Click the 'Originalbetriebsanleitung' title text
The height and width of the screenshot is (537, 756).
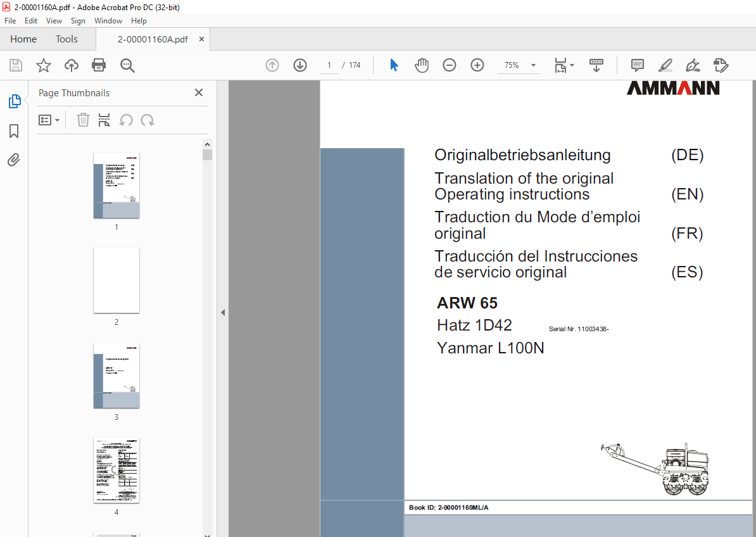click(x=522, y=155)
